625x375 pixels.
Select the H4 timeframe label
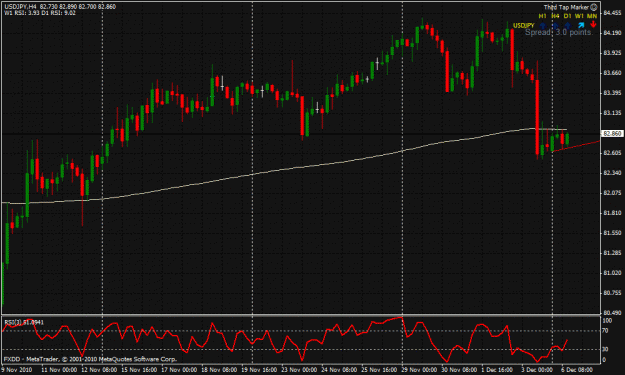[x=555, y=16]
